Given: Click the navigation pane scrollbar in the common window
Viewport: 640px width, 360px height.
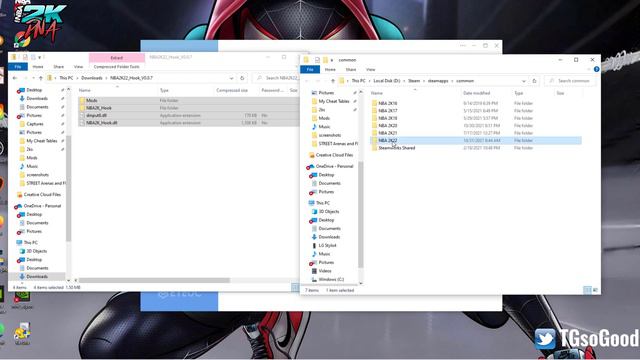Looking at the screenshot, I should pyautogui.click(x=361, y=214).
